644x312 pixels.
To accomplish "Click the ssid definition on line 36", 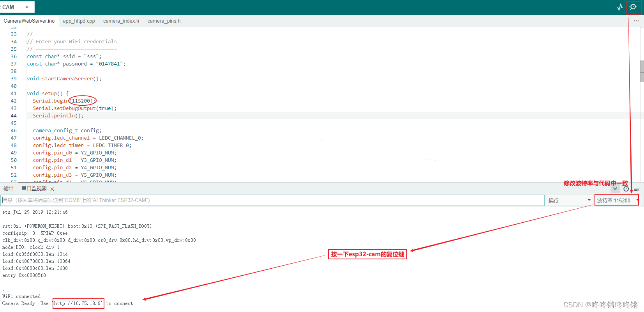I will click(64, 57).
